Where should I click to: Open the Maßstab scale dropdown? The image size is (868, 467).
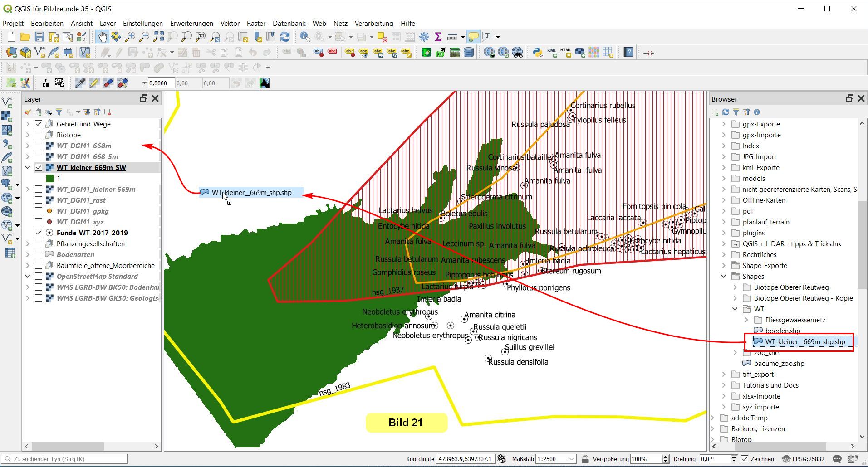click(572, 459)
